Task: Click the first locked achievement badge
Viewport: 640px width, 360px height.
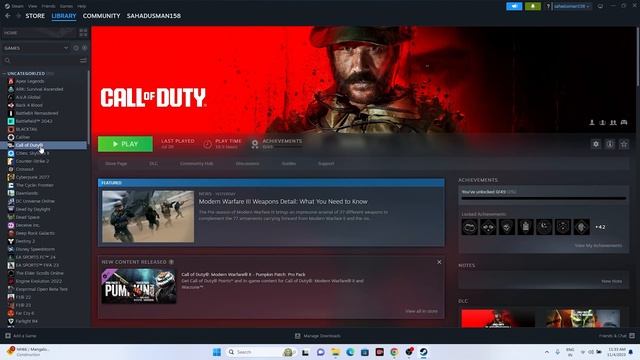Action: click(x=469, y=227)
